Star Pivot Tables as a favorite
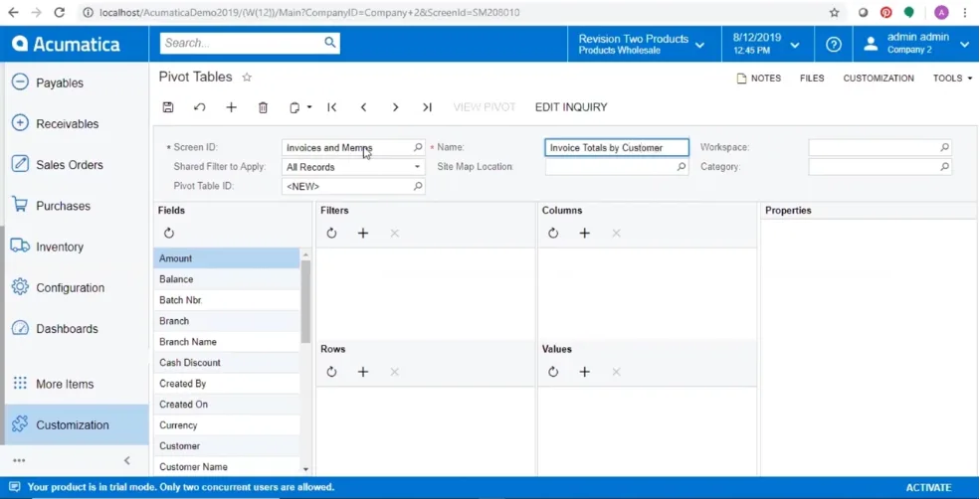Screen dimensions: 980x499 point(247,78)
